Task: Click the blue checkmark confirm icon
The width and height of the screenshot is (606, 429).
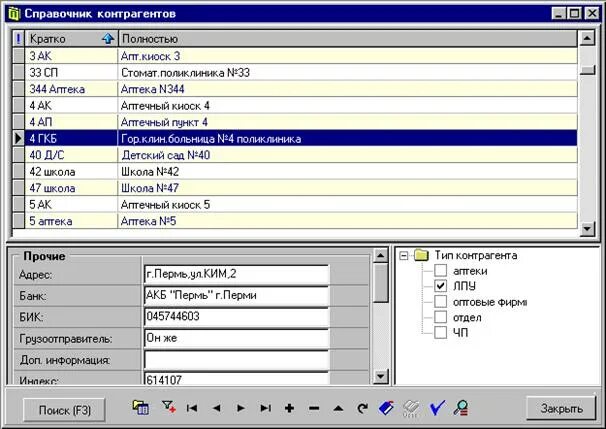Action: point(437,408)
